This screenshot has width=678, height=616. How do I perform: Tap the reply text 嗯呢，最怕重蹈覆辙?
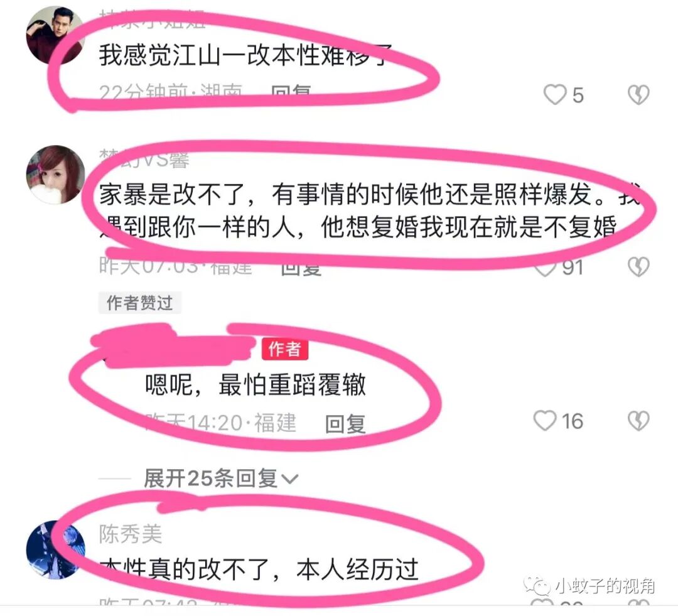click(x=256, y=384)
